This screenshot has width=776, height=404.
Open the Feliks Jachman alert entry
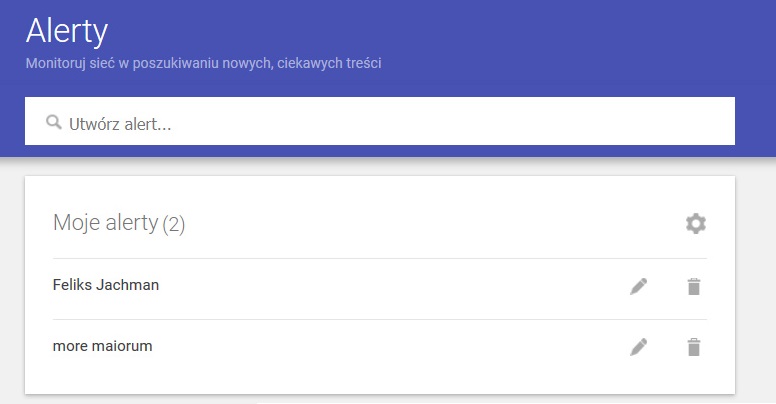coord(106,285)
